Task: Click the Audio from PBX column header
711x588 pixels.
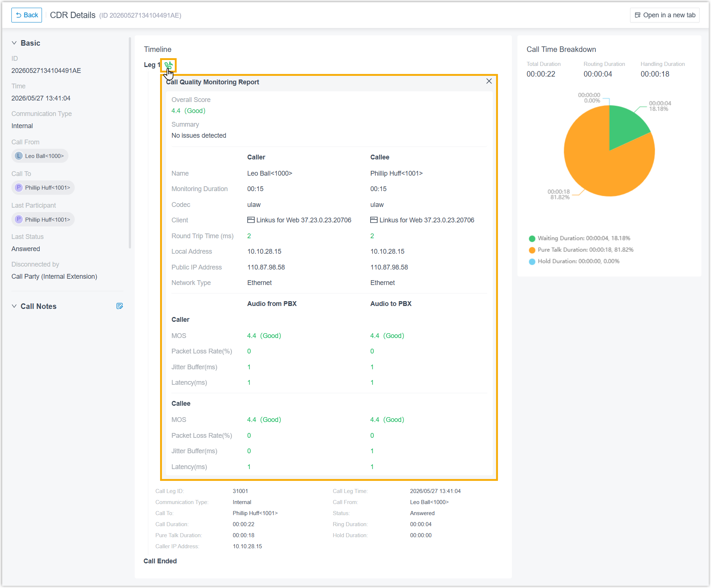Action: click(272, 303)
